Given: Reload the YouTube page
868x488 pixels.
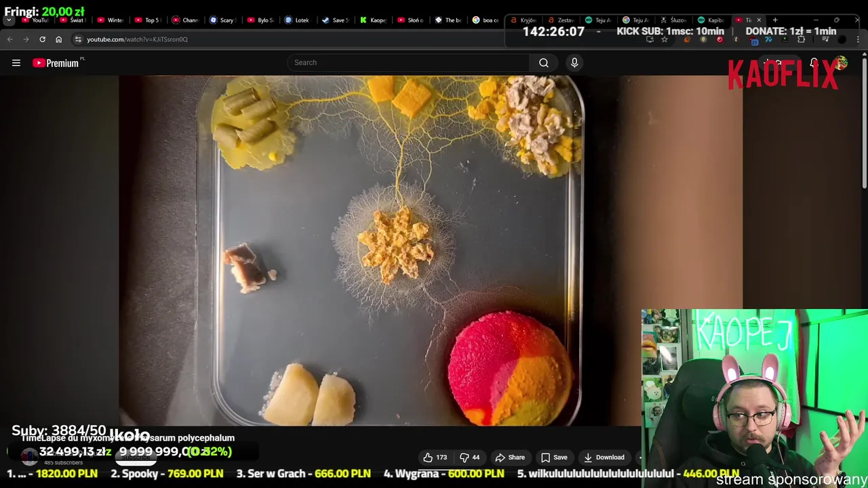Looking at the screenshot, I should [42, 39].
